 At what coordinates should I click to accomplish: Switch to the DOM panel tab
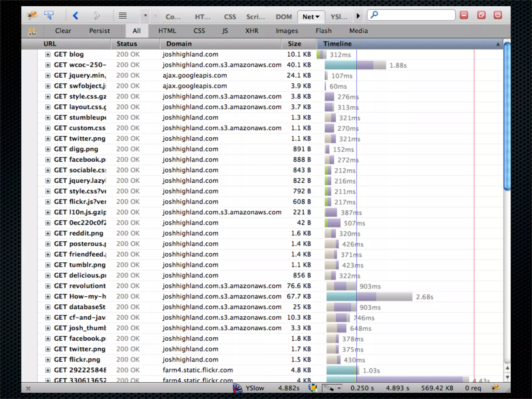pos(283,17)
